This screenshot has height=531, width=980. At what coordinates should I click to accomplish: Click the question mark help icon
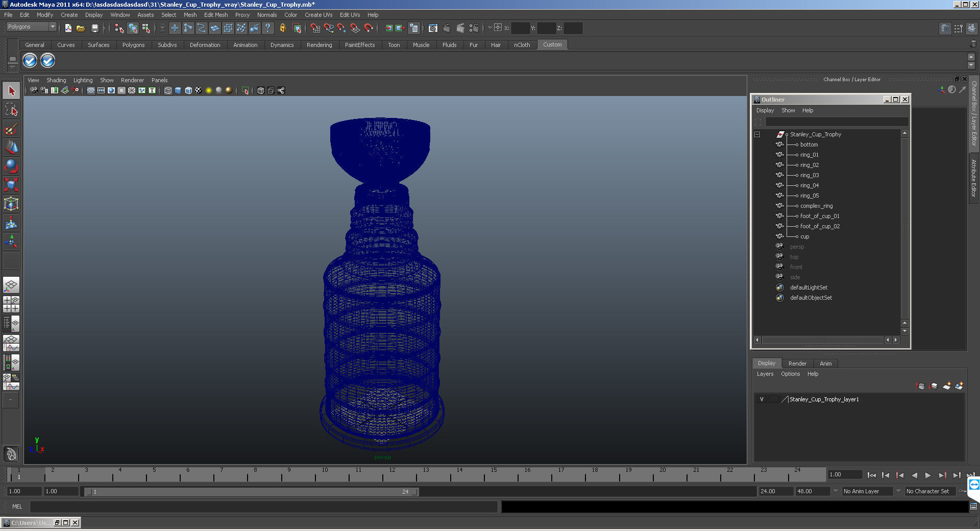tap(267, 28)
